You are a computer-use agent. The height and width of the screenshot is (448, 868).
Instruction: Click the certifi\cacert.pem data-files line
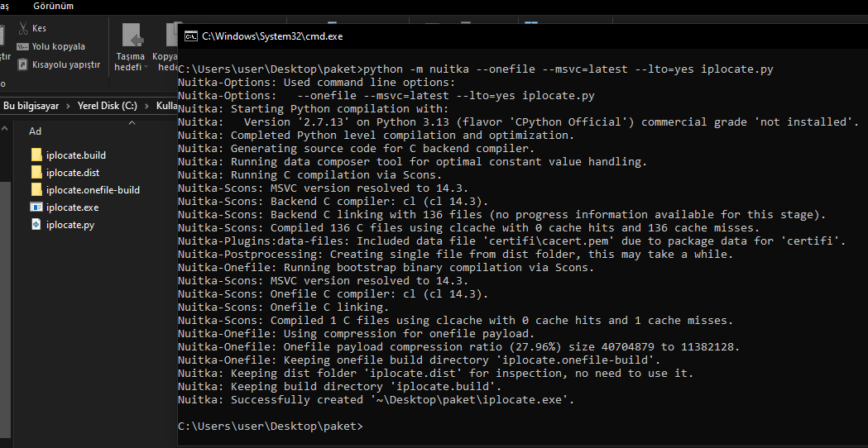(512, 241)
